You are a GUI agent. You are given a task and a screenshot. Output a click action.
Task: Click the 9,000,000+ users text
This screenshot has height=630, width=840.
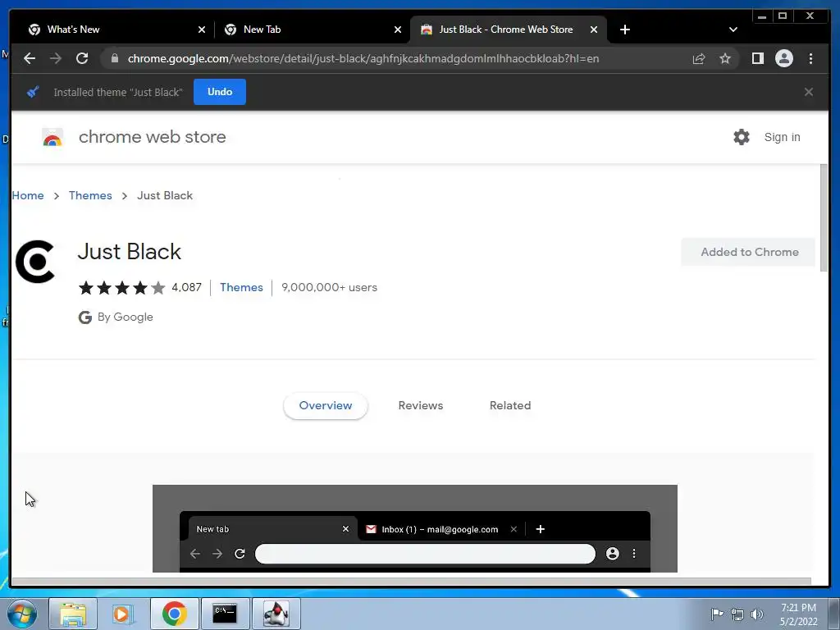[329, 287]
